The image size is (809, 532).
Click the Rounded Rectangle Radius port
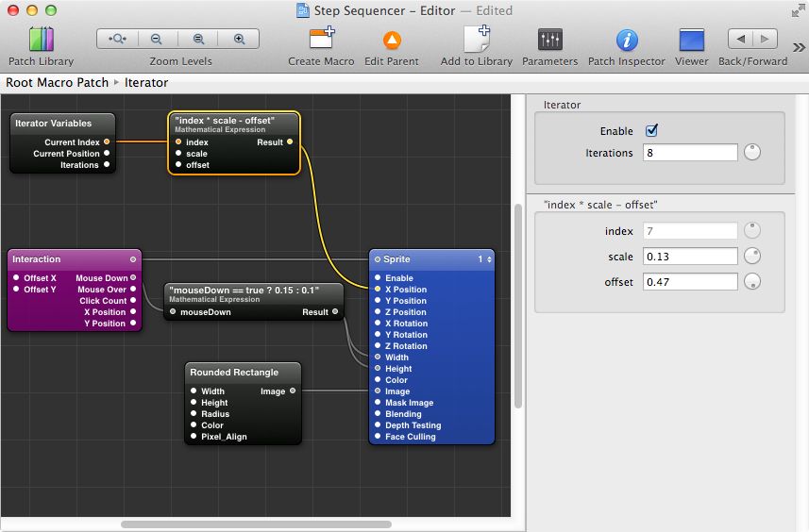[x=194, y=413]
